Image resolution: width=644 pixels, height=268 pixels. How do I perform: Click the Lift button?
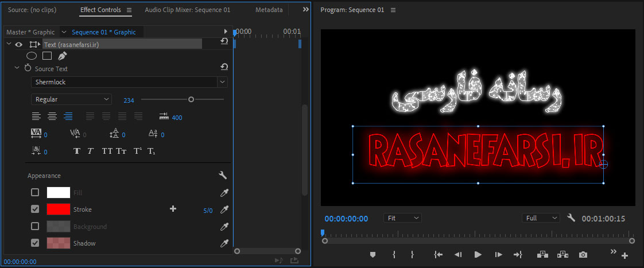(542, 254)
